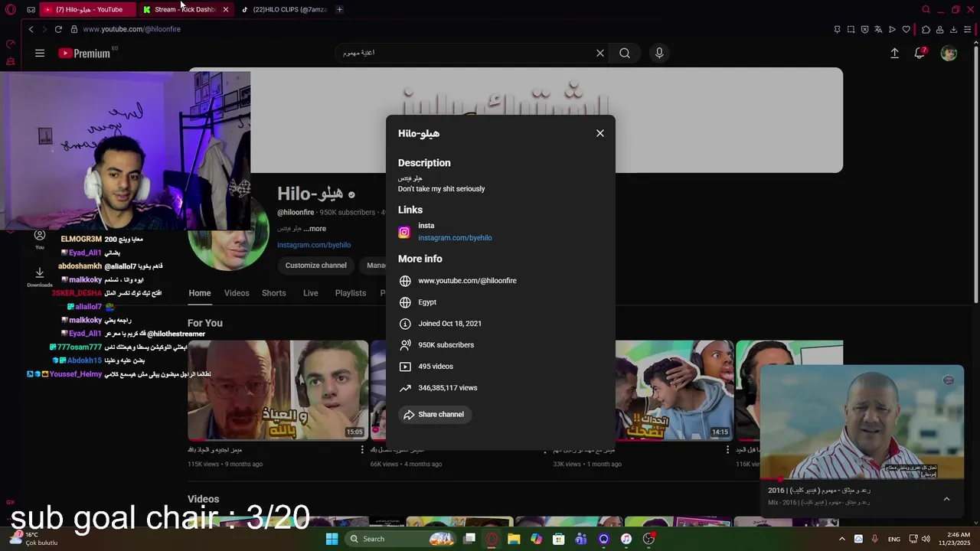
Task: Open browser extensions puzzle icon
Action: pyautogui.click(x=926, y=29)
